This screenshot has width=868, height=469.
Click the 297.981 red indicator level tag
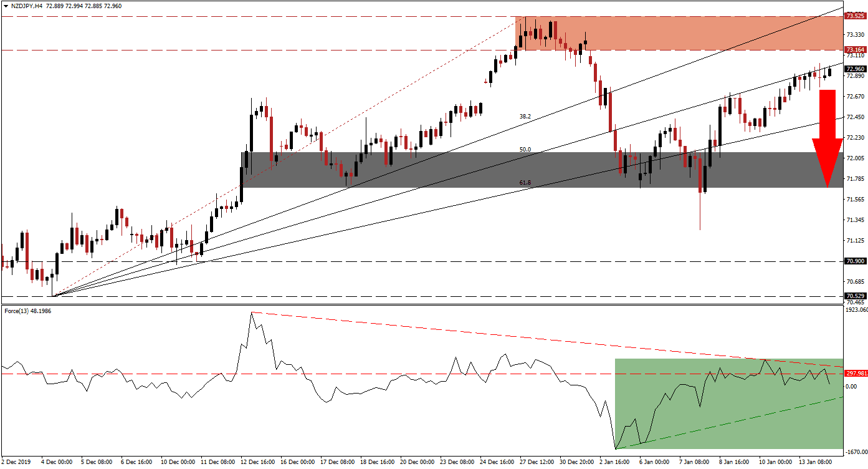coord(855,374)
